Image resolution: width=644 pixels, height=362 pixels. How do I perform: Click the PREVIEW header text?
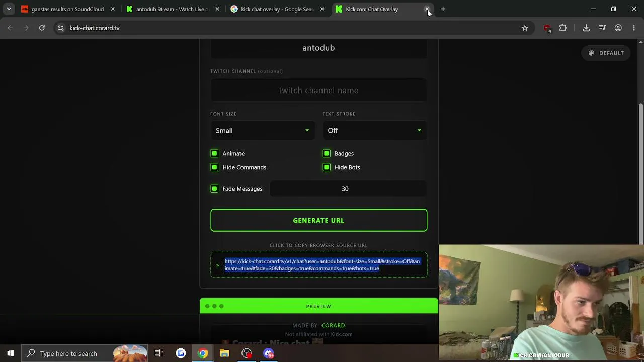tap(318, 306)
